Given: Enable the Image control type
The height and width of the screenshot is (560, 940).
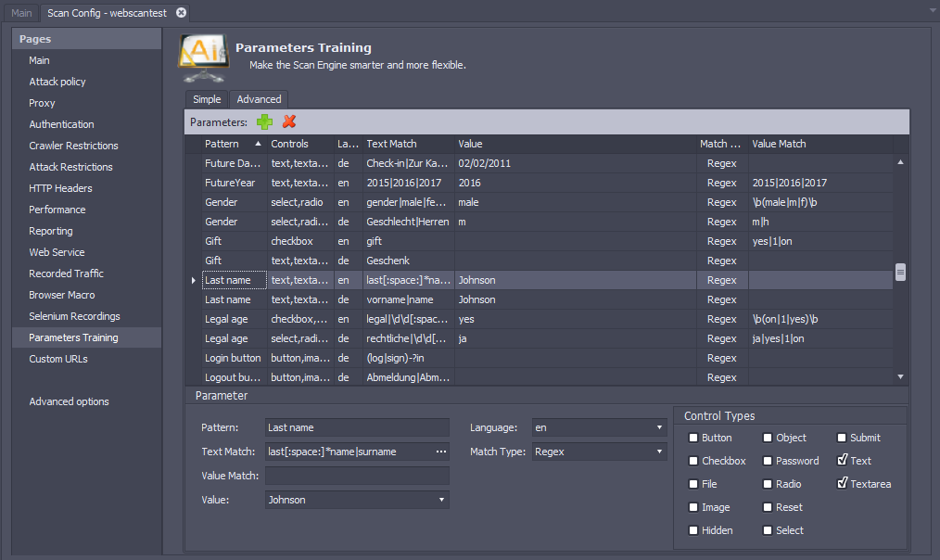Looking at the screenshot, I should pos(693,507).
